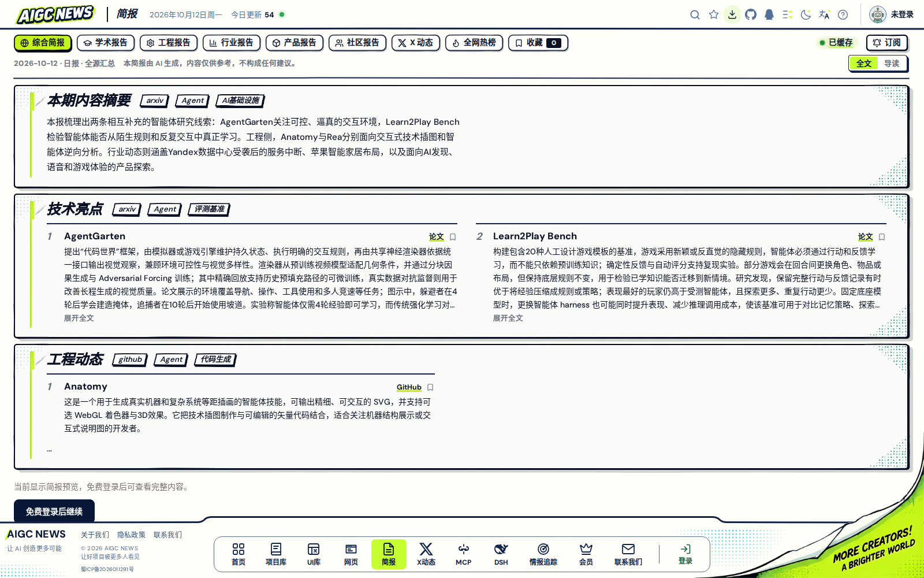Viewport: 924px width, 578px height.
Task: Click the Agent tag beside 本期内容摘要
Action: (193, 101)
